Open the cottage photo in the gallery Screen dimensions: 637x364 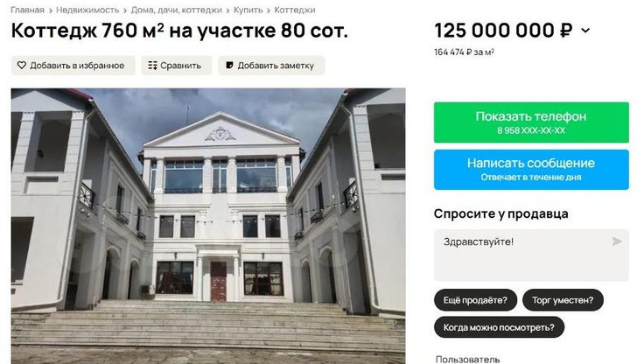pyautogui.click(x=208, y=226)
